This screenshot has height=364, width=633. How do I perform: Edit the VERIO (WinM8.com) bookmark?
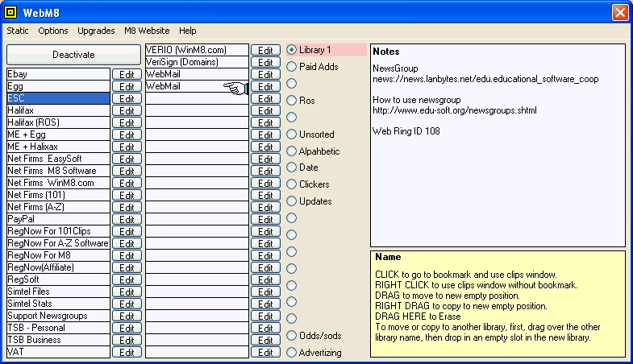(265, 50)
